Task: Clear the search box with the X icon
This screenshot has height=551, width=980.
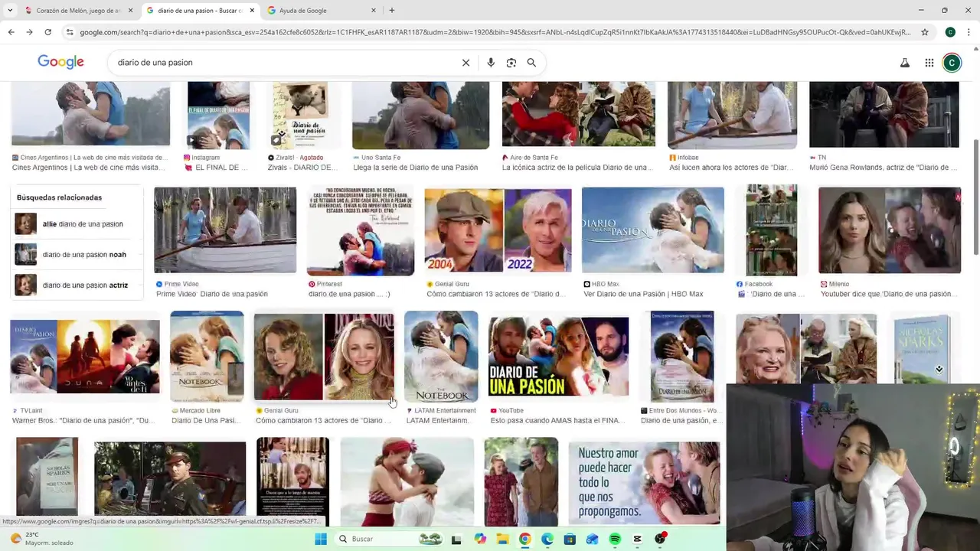Action: point(465,63)
